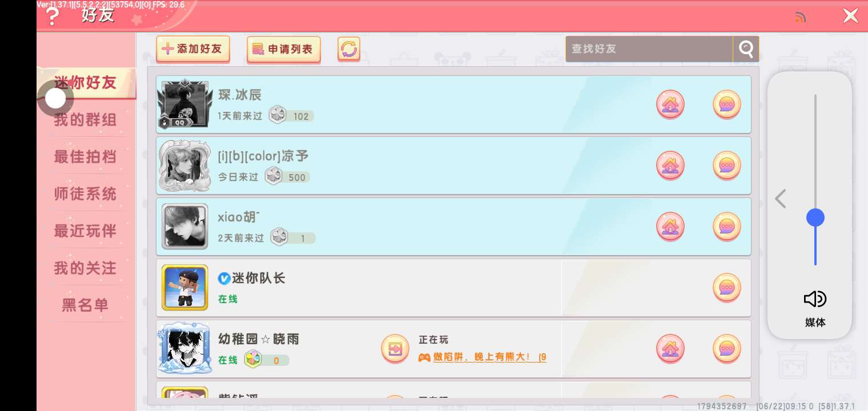868x411 pixels.
Task: Tap the media speaker mute icon
Action: tap(815, 299)
